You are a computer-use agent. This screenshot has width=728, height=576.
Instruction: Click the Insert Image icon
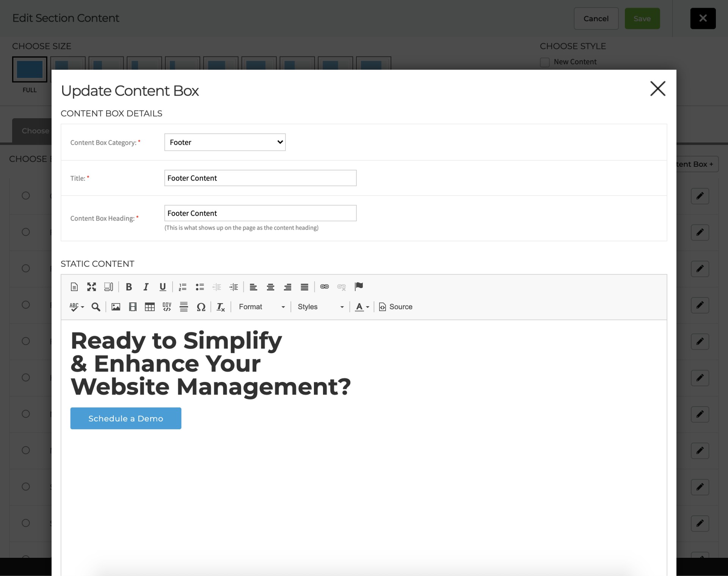[x=116, y=307]
